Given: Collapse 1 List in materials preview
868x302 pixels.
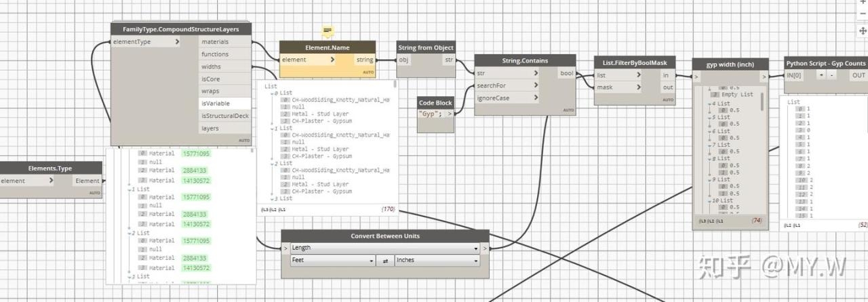Looking at the screenshot, I should point(131,189).
